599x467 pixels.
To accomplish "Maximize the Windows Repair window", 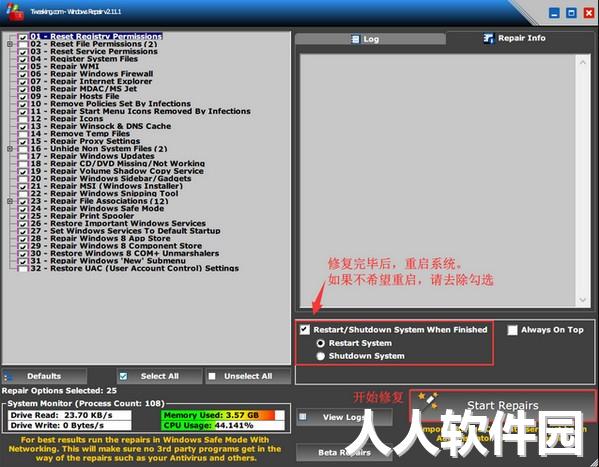I will (x=571, y=13).
